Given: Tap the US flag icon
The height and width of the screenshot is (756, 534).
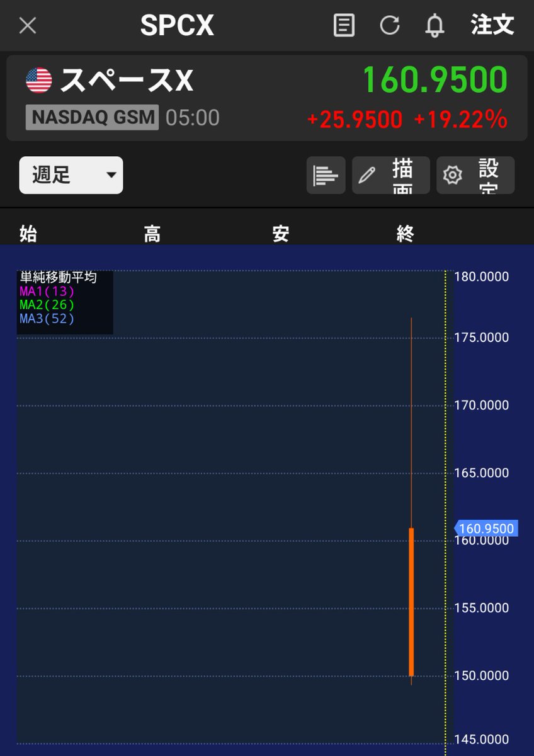Looking at the screenshot, I should point(39,80).
